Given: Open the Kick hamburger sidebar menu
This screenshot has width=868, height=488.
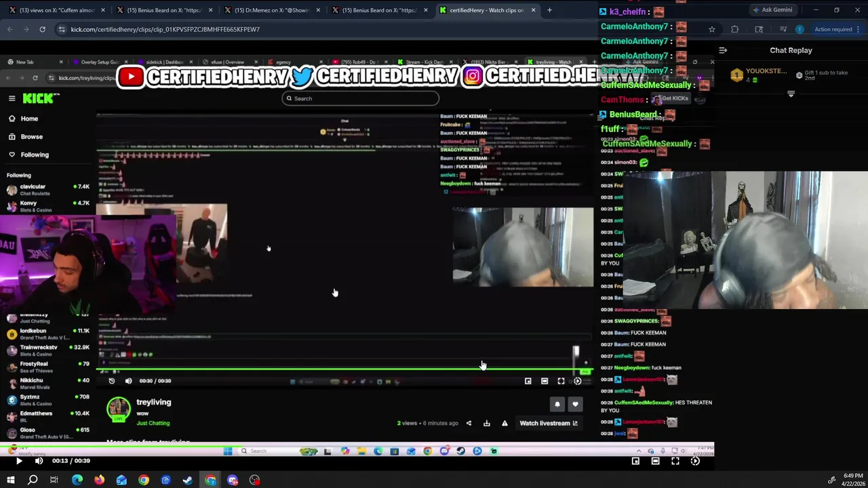Looking at the screenshot, I should click(12, 98).
